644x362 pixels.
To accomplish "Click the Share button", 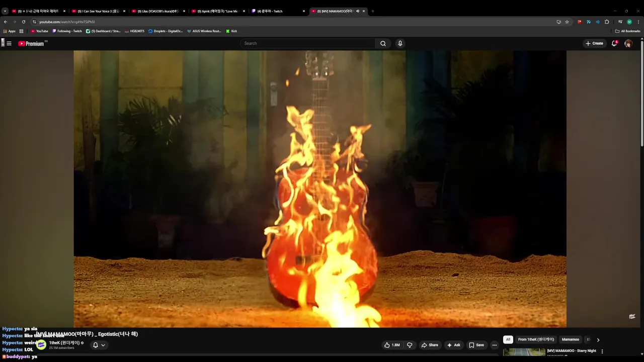I will tap(430, 345).
